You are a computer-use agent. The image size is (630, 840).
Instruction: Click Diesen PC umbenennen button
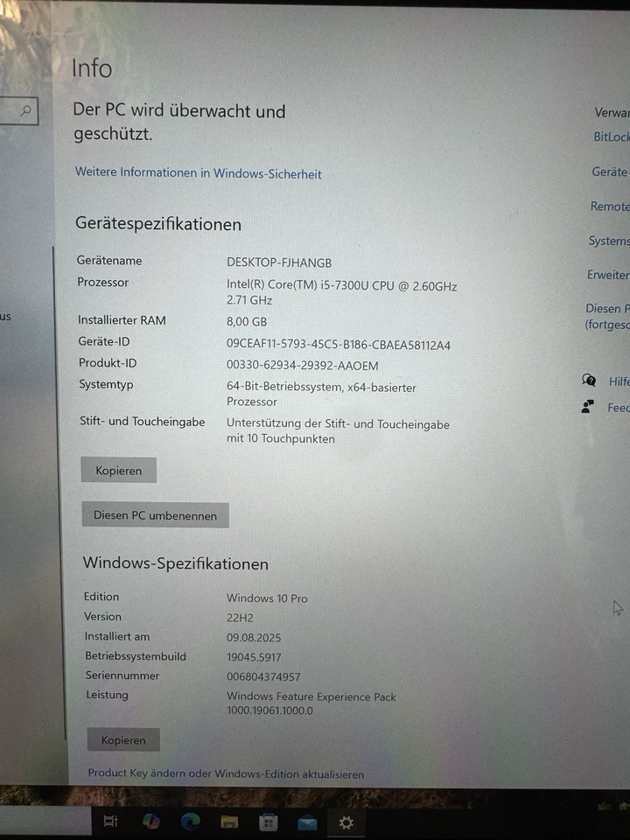pos(156,515)
